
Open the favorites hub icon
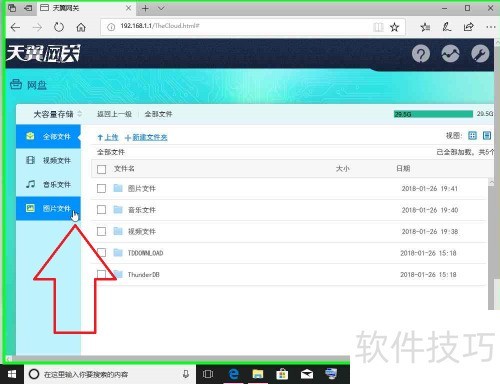point(425,27)
